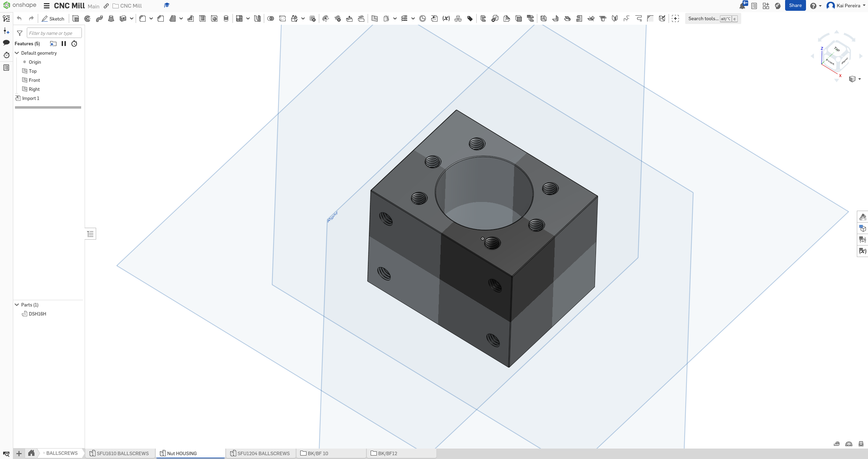
Task: Select the Shell tool
Action: 202,18
